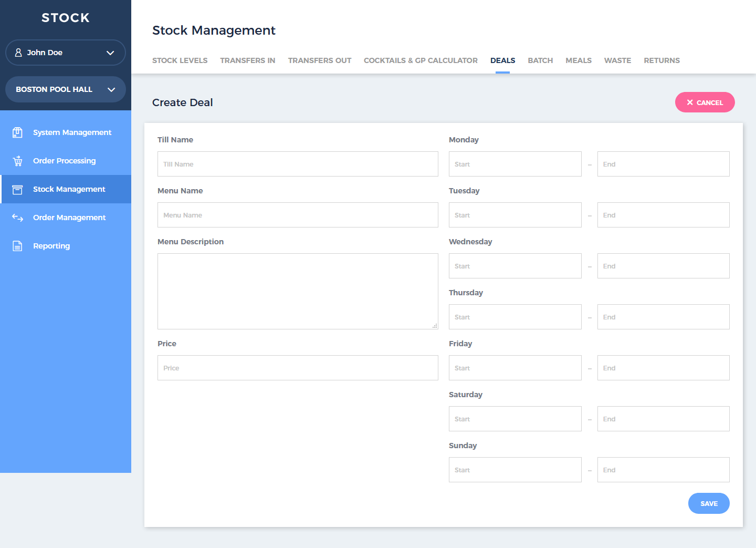Grab the Menu Description resize handle
The width and height of the screenshot is (756, 548).
coord(435,326)
